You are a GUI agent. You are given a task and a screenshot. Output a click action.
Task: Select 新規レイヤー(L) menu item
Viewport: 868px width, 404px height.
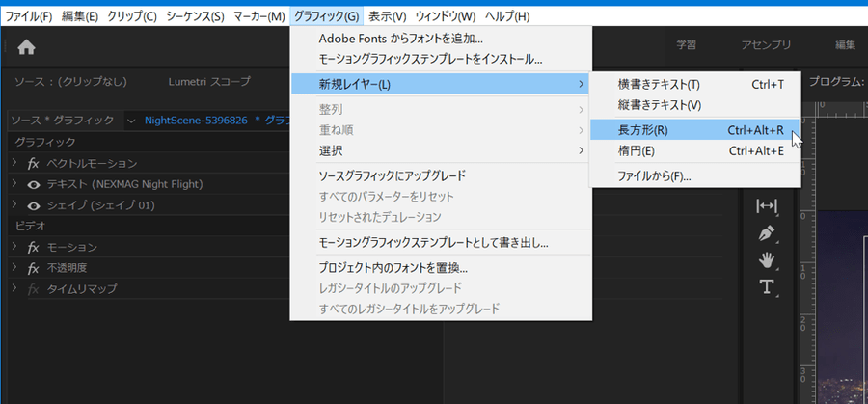click(x=441, y=84)
